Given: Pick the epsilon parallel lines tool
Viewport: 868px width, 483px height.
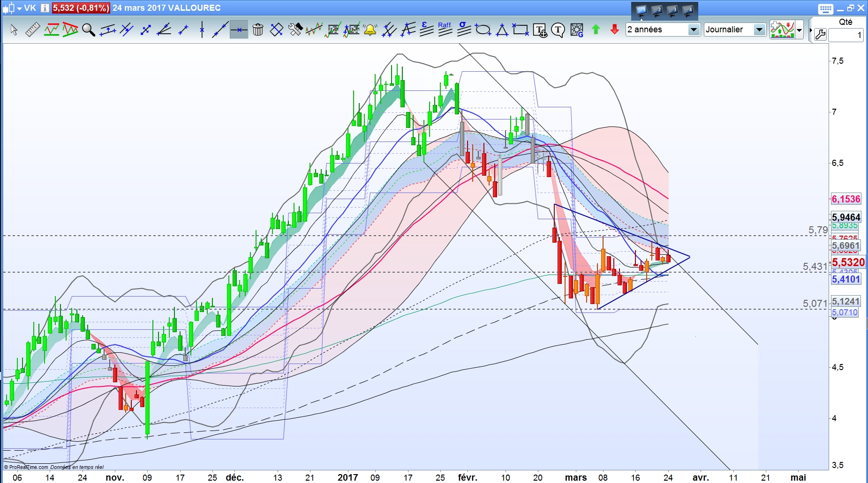Looking at the screenshot, I should [426, 29].
